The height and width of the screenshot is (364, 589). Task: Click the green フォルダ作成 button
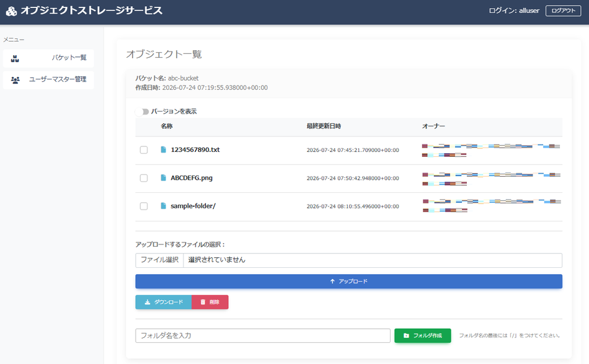[x=423, y=335]
